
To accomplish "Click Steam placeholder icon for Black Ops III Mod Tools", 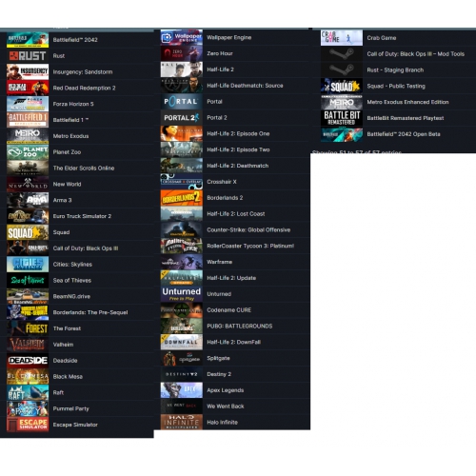I will (x=342, y=54).
